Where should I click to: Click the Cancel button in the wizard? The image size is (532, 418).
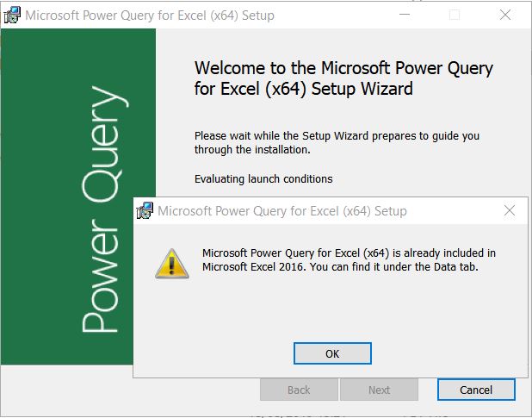click(x=476, y=390)
